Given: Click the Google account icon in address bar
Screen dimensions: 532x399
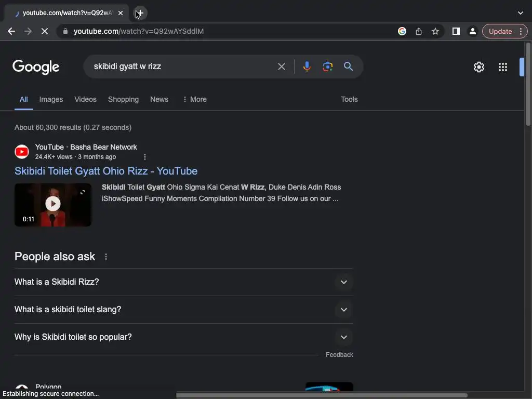Looking at the screenshot, I should tap(402, 31).
